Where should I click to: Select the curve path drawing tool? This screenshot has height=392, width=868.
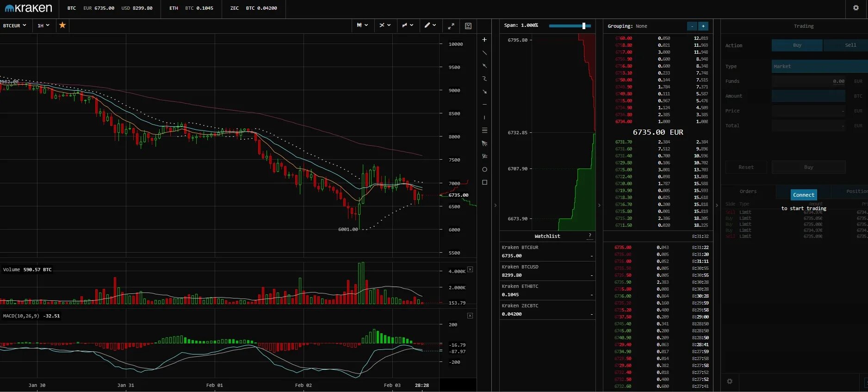(x=484, y=79)
